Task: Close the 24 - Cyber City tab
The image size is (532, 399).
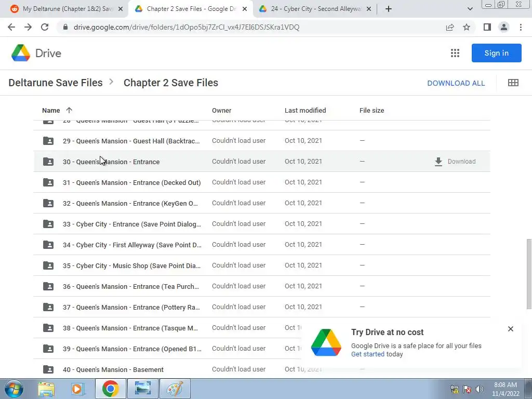Action: 369,9
